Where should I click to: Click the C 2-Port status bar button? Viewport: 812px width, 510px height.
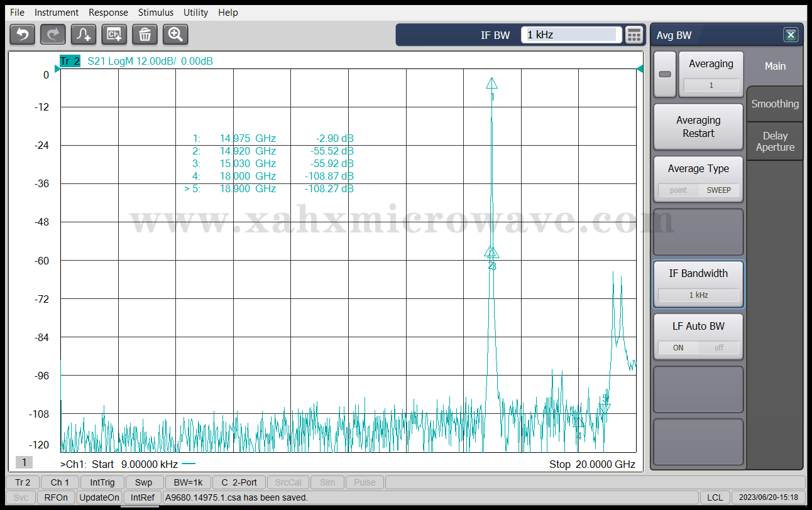239,482
